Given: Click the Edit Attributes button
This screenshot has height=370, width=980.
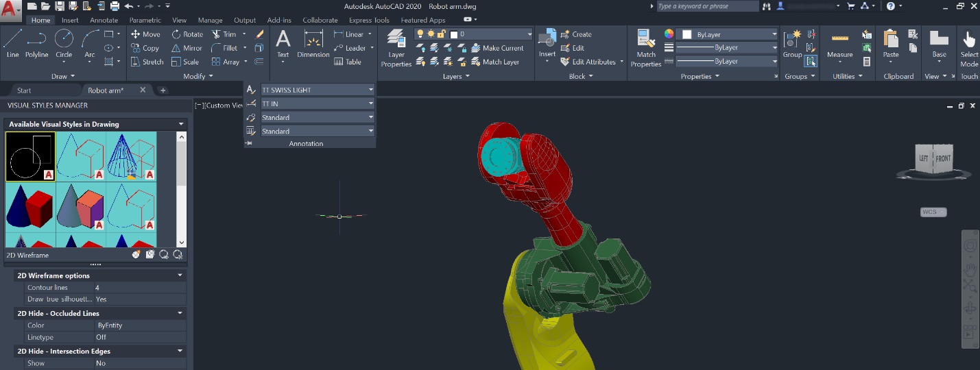Looking at the screenshot, I should (x=593, y=62).
